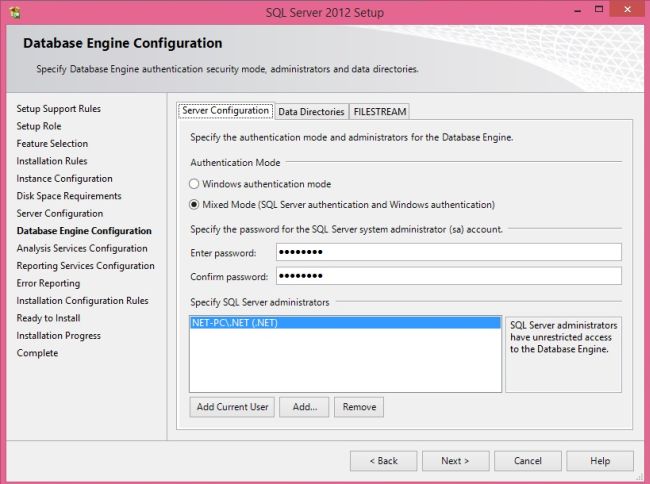Click Setup Support Rules step in sidebar
650x484 pixels.
(x=58, y=109)
